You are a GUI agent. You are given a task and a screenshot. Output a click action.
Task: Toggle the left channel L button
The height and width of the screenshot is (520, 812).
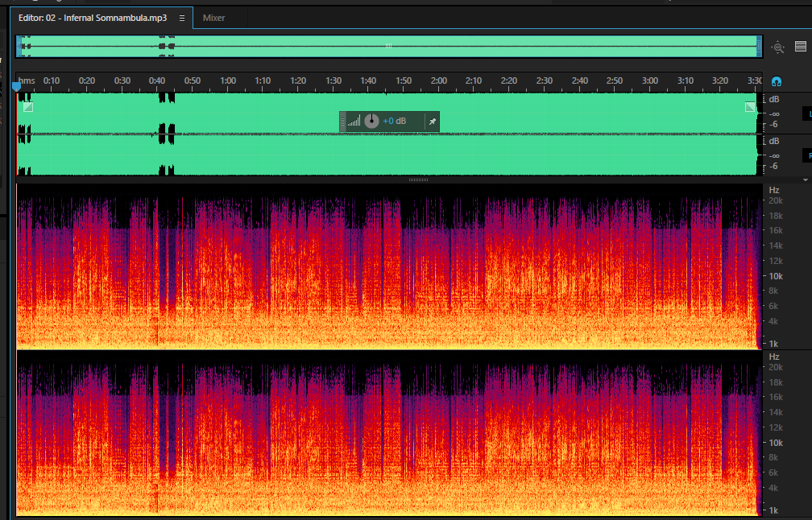(x=808, y=113)
